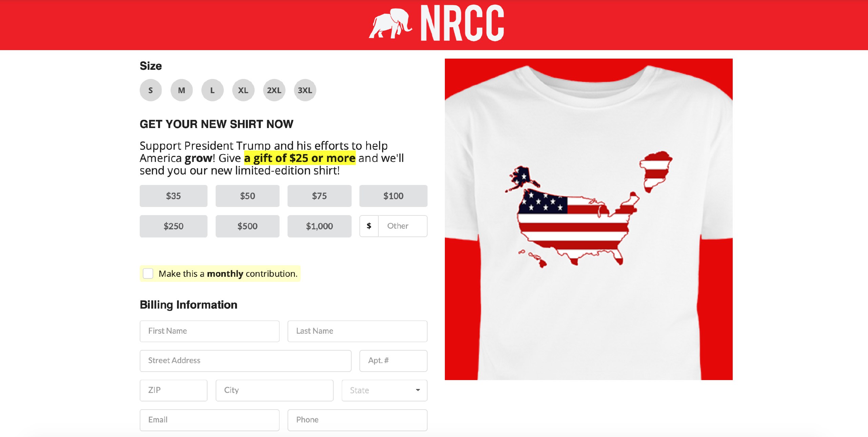Open the State dropdown

[x=384, y=390]
